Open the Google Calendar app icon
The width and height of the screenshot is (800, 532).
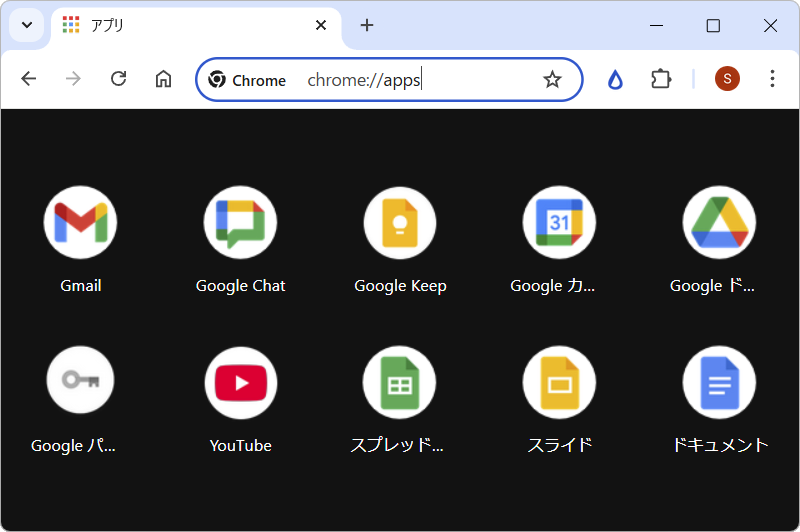(x=559, y=222)
